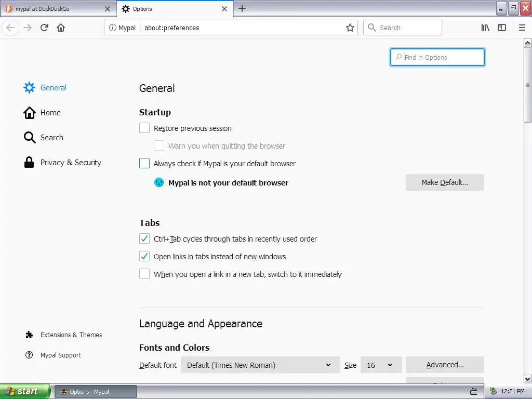Click the 'Language and Appearance' heading
532x399 pixels.
click(201, 324)
